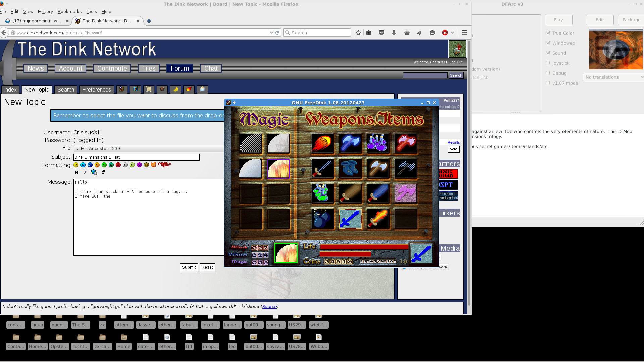Open the Bookmarks menu
The width and height of the screenshot is (644, 362).
click(x=69, y=11)
